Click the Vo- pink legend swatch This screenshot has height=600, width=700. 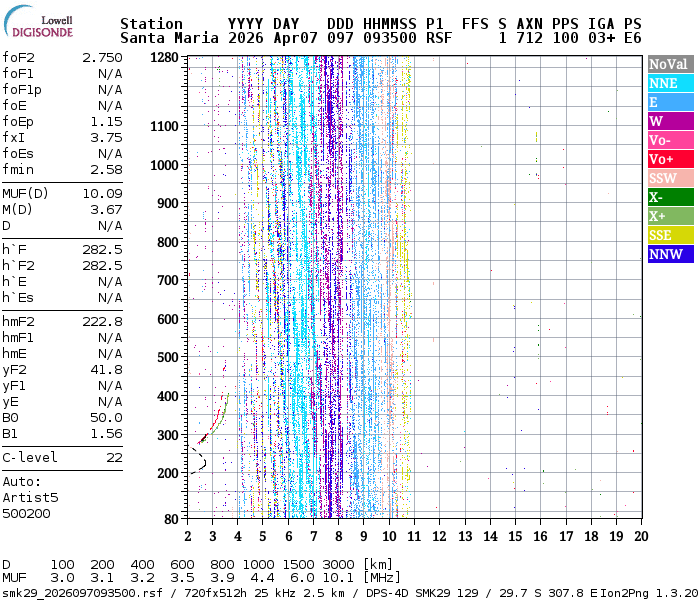pyautogui.click(x=667, y=140)
